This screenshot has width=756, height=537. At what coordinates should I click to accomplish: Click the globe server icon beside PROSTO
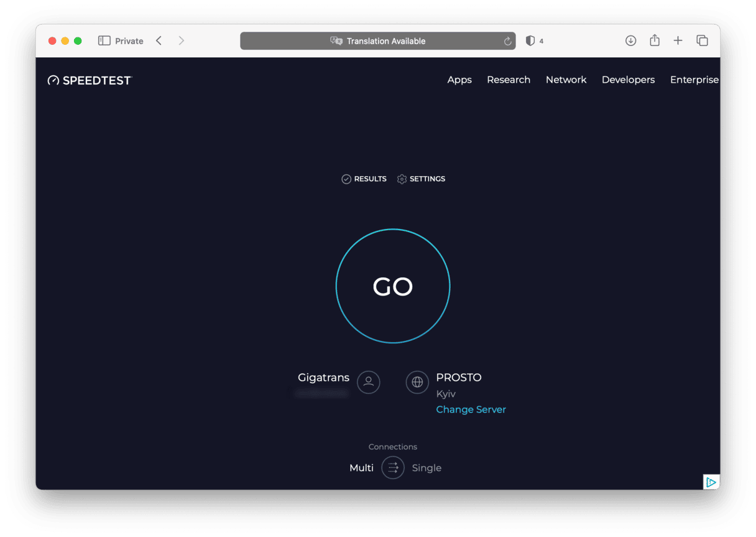coord(417,382)
